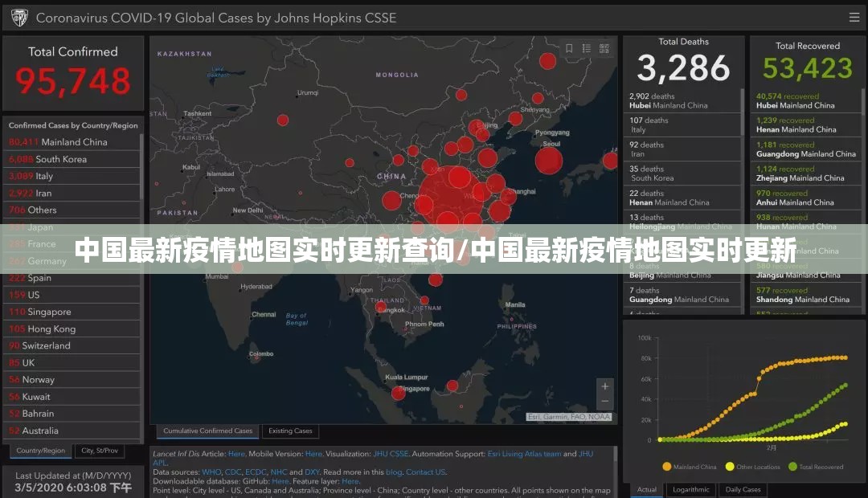Switch to the Daily Cases chart tab
This screenshot has height=498, width=868.
743,489
